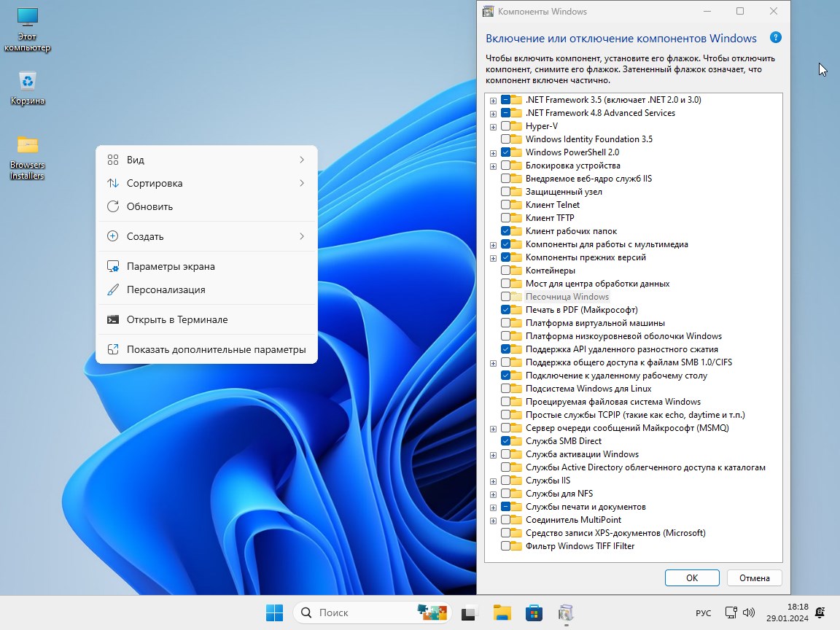
Task: Open Этот компьютер from the desktop
Action: pos(28,22)
